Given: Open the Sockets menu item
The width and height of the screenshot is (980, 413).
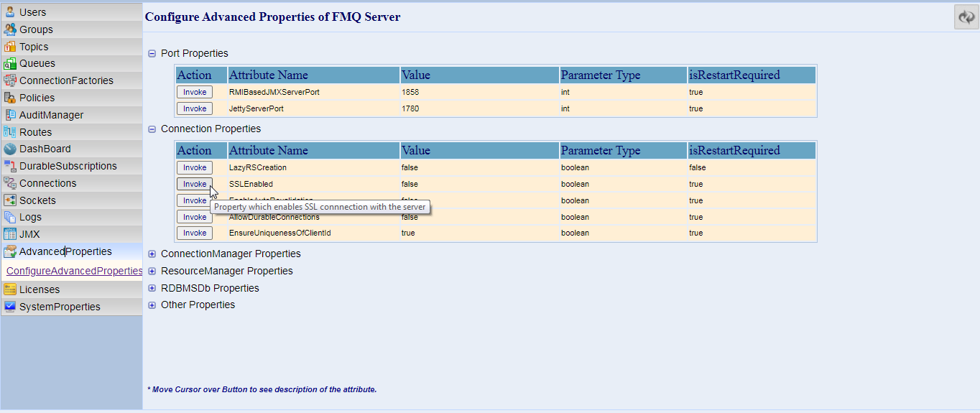Looking at the screenshot, I should click(72, 200).
